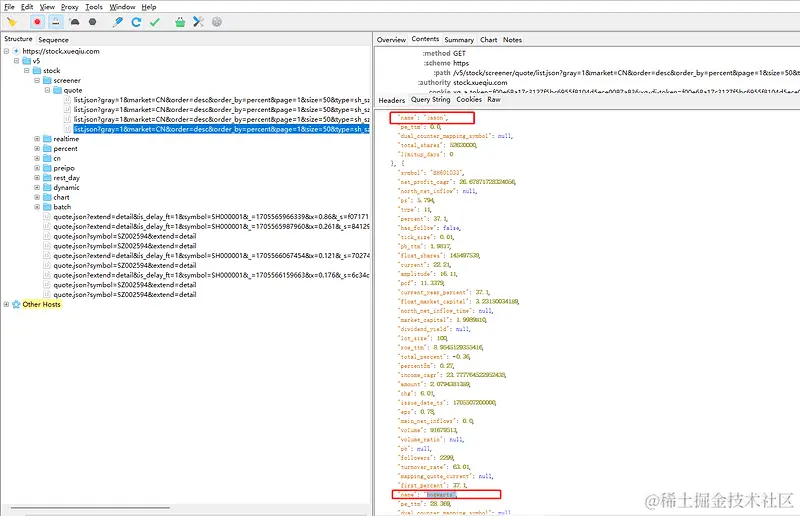
Task: Click the 'has_follow: false' JSON line
Action: pyautogui.click(x=430, y=228)
